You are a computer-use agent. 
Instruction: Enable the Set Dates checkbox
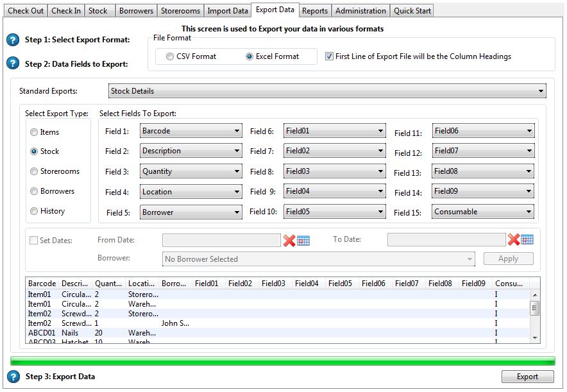pyautogui.click(x=34, y=241)
